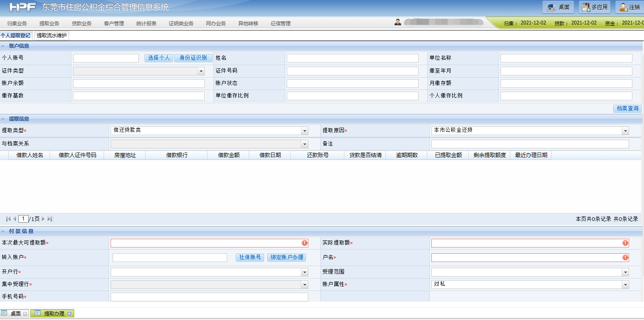Go to previous page using pager arrow
The height and width of the screenshot is (320, 644).
point(14,218)
